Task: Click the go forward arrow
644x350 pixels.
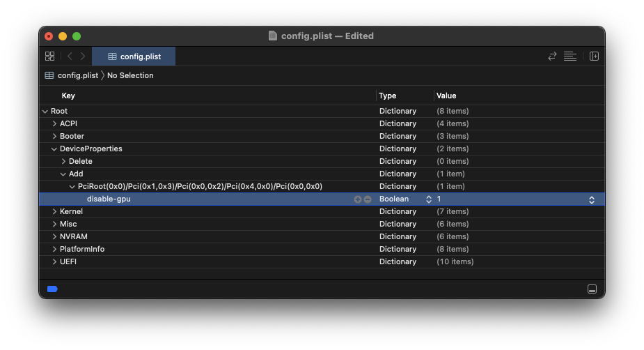Action: (x=83, y=56)
